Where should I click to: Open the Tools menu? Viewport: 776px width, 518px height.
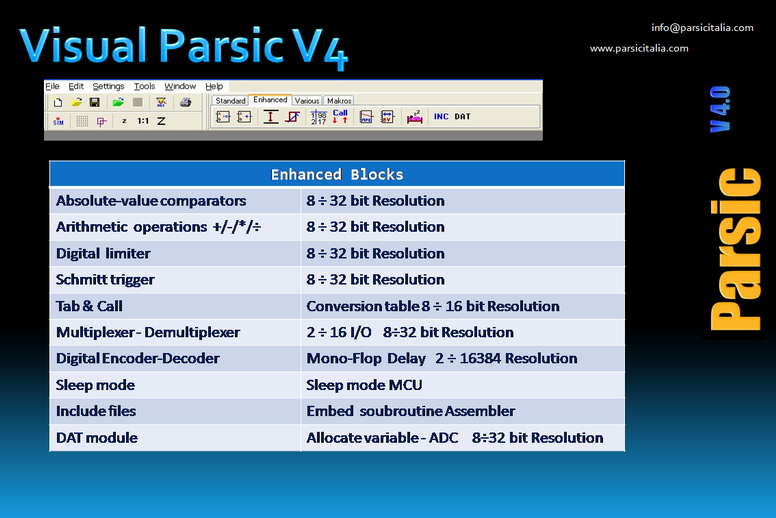point(144,87)
